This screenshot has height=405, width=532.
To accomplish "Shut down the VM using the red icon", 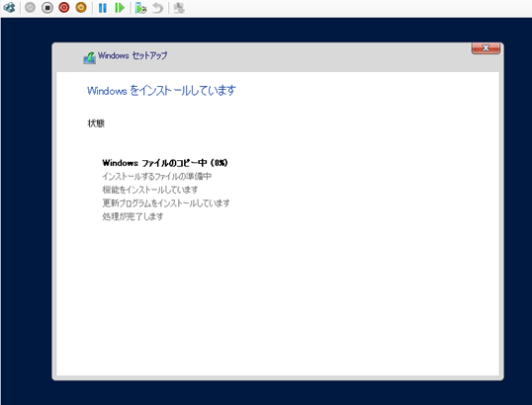I will (64, 8).
